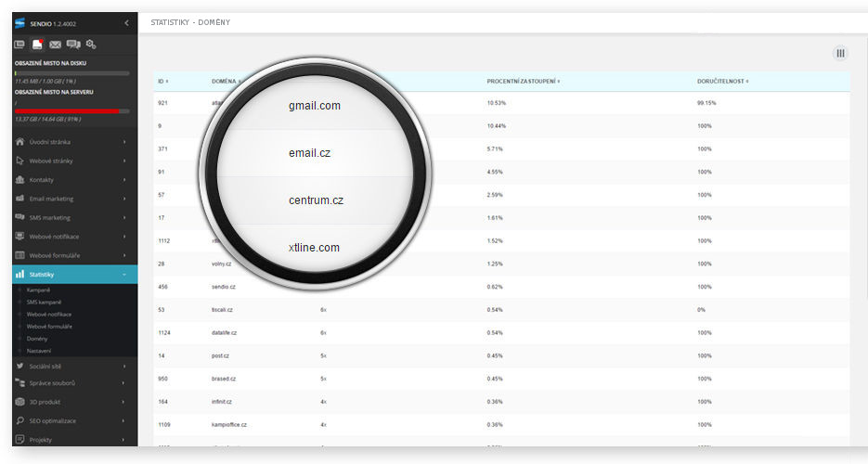Expand the SEO optimalizace menu arrow
868x464 pixels.
click(x=124, y=421)
